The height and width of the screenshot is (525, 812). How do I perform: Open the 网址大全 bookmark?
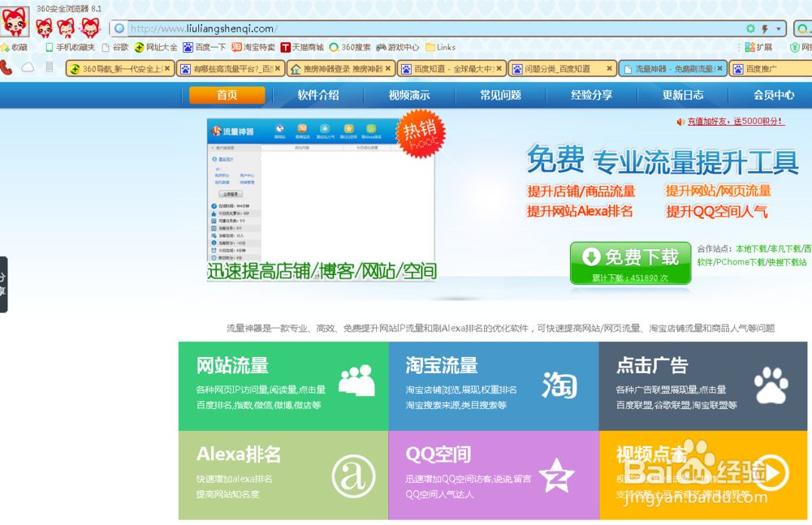point(155,47)
